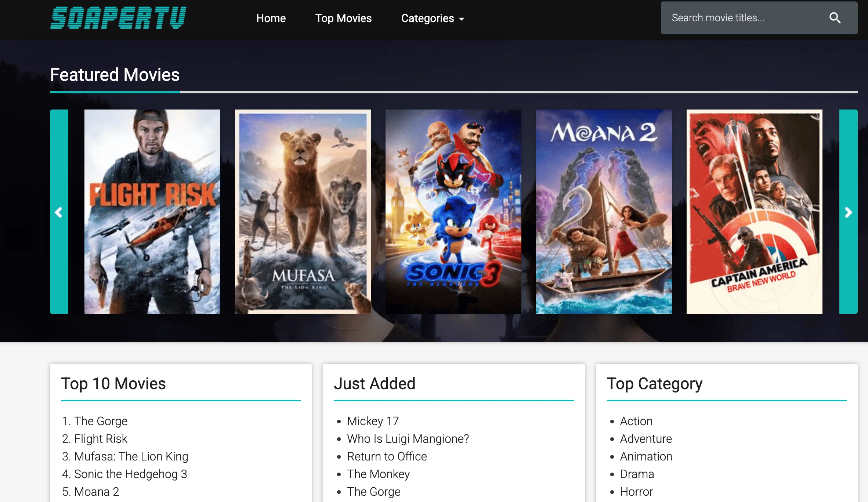This screenshot has width=868, height=502.
Task: Click the SoaperTV logo
Action: (x=118, y=18)
